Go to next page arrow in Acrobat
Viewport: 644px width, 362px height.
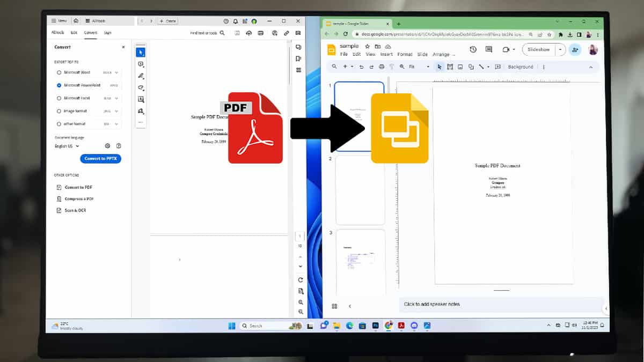point(301,266)
